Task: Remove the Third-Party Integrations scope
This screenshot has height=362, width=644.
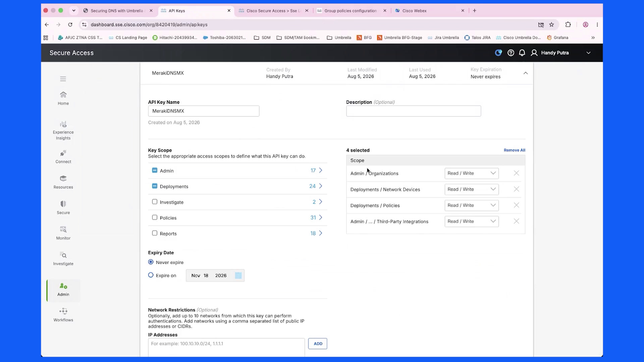Action: pyautogui.click(x=517, y=221)
